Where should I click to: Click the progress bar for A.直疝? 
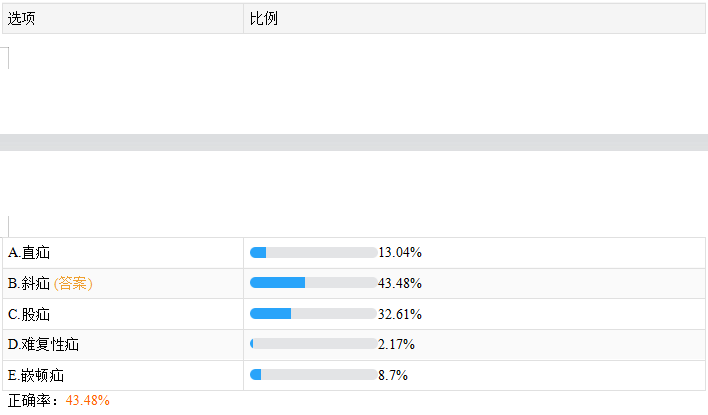click(x=313, y=252)
